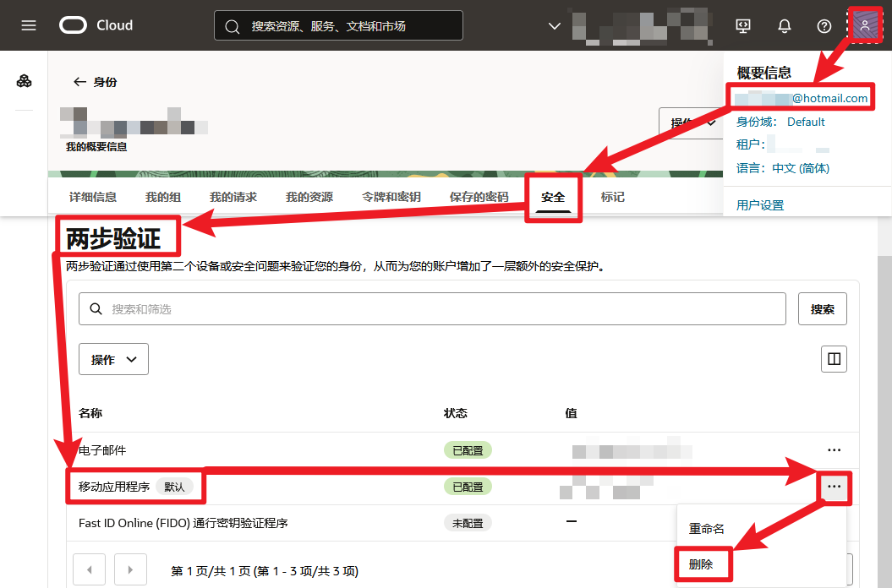Expand the 操作 dropdown above the table

(114, 359)
